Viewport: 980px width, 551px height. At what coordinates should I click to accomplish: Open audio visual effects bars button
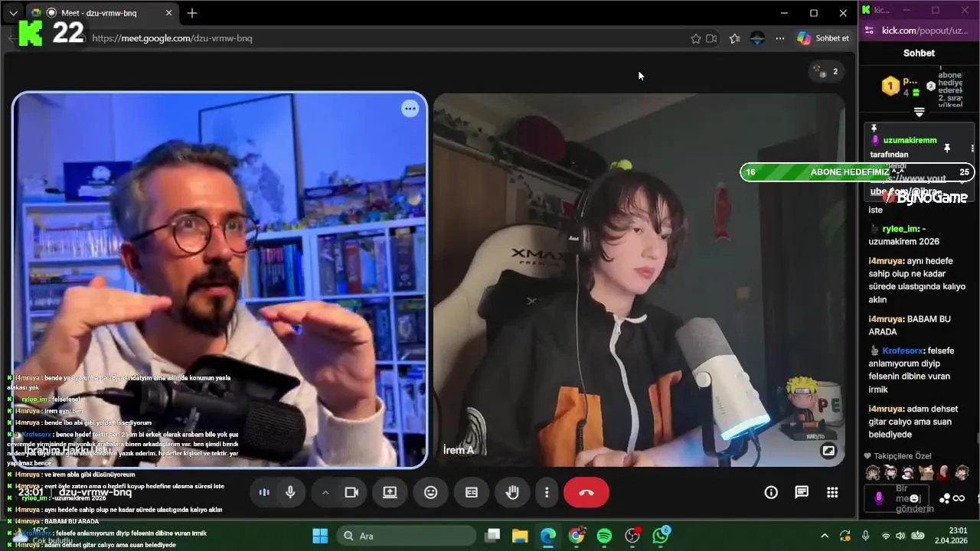point(264,492)
